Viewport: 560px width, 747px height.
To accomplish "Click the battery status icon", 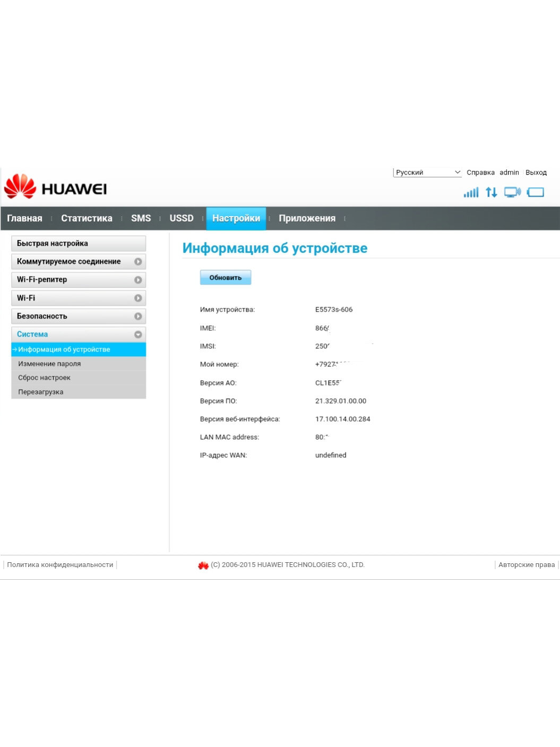I will coord(536,192).
